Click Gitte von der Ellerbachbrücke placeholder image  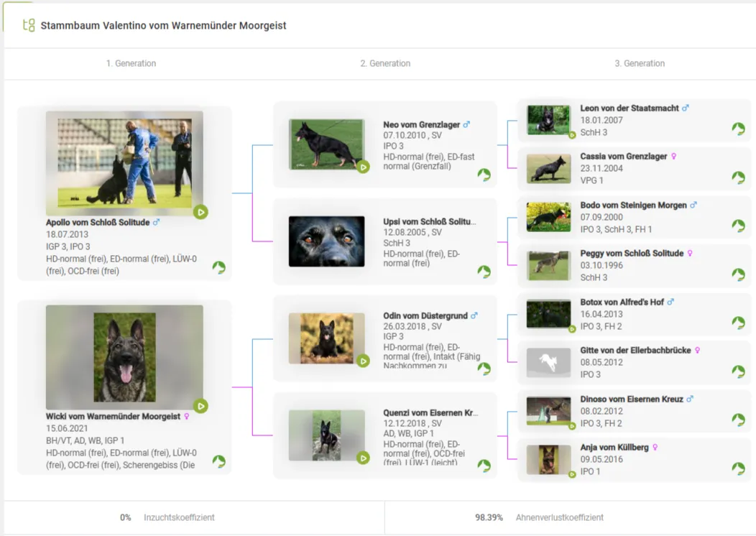[548, 362]
